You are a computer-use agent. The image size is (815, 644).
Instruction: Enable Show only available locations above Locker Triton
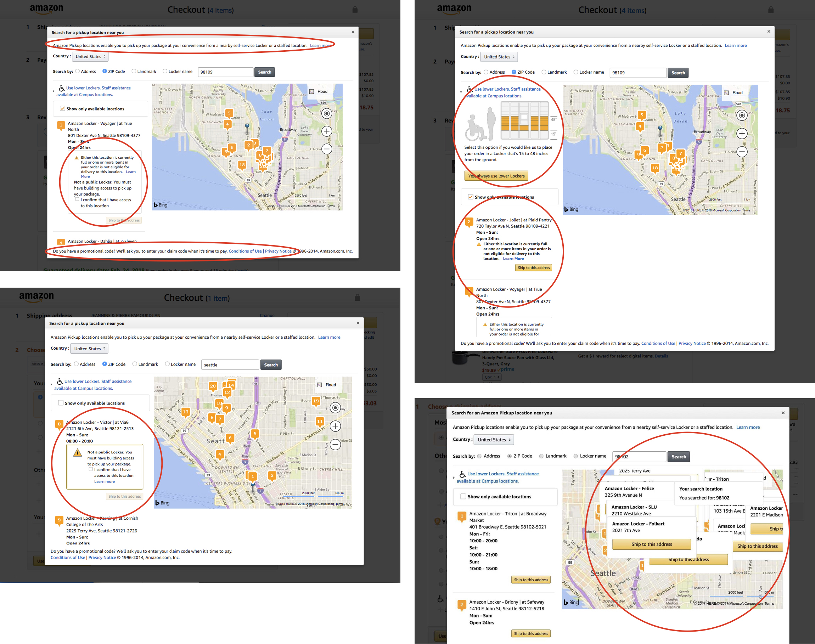click(x=463, y=497)
